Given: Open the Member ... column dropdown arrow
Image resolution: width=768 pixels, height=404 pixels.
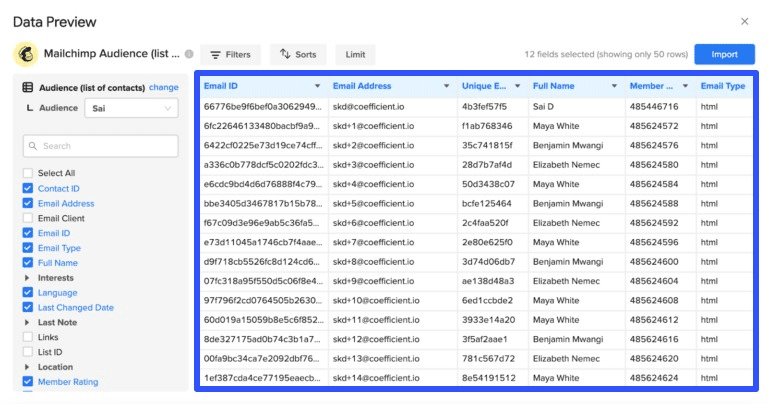Looking at the screenshot, I should 685,86.
